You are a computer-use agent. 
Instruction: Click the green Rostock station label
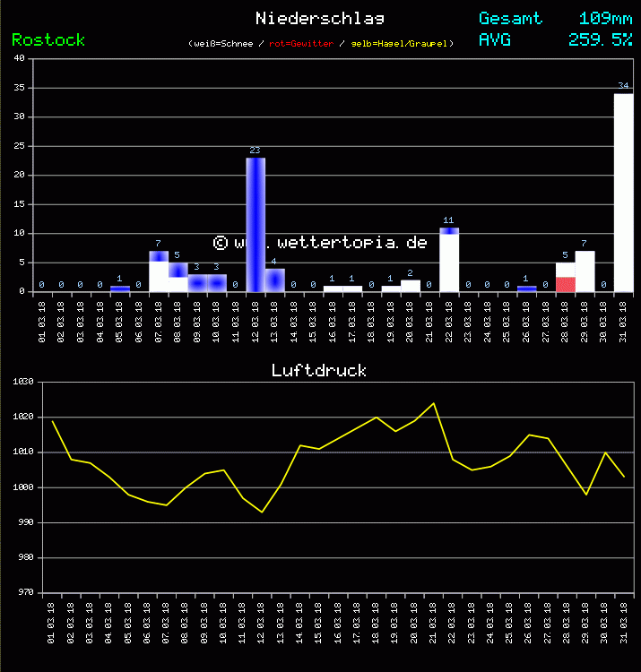48,40
